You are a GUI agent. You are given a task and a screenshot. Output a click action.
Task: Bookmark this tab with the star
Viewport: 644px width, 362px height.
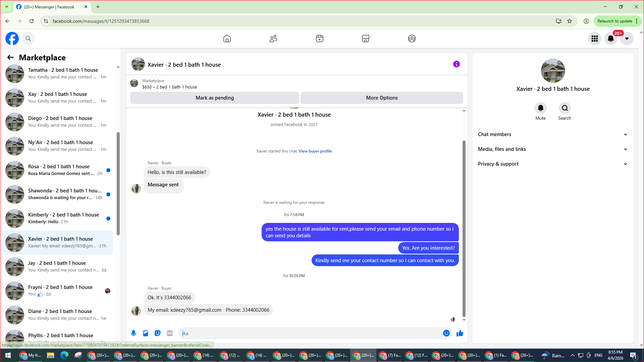pyautogui.click(x=570, y=21)
